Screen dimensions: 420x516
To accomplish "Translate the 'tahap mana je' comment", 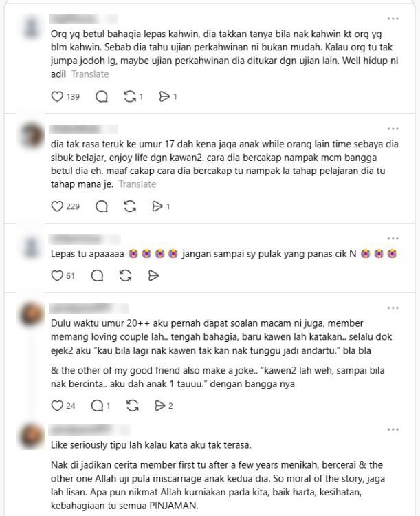I will (137, 184).
